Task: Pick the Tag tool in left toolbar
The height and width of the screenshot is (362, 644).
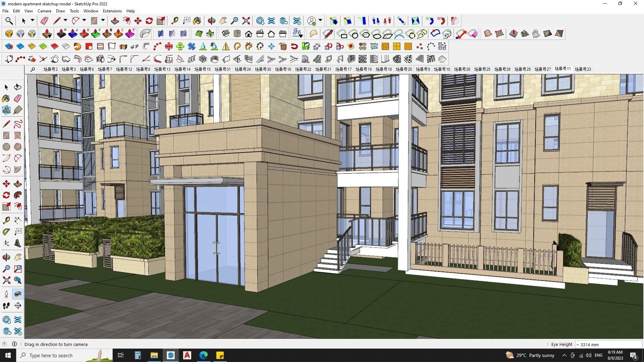Action: [17, 110]
